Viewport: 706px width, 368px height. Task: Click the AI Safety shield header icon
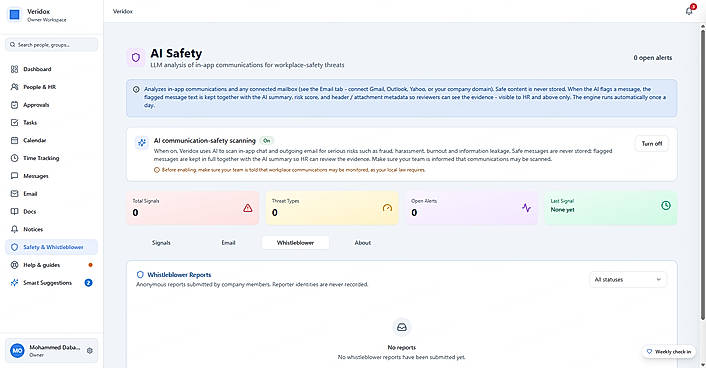pyautogui.click(x=136, y=58)
